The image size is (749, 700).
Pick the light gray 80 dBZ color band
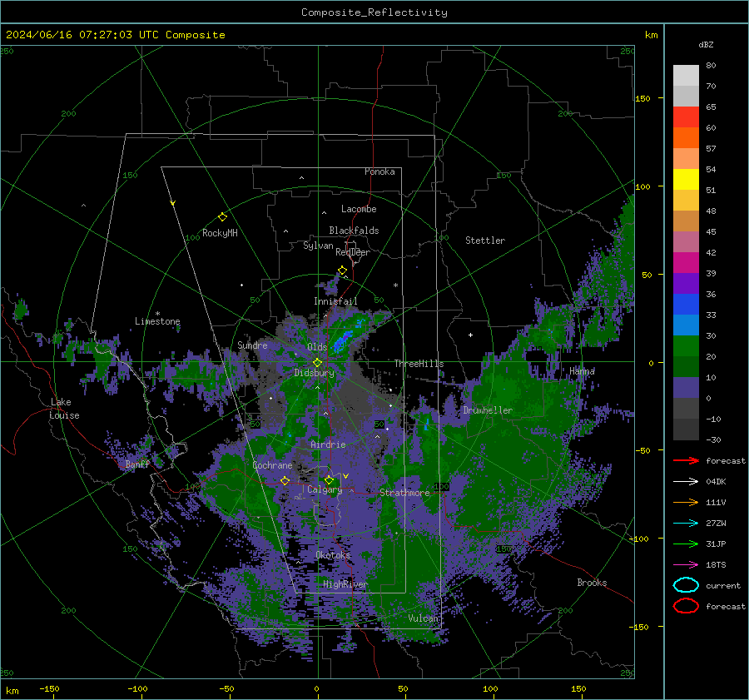click(x=686, y=76)
